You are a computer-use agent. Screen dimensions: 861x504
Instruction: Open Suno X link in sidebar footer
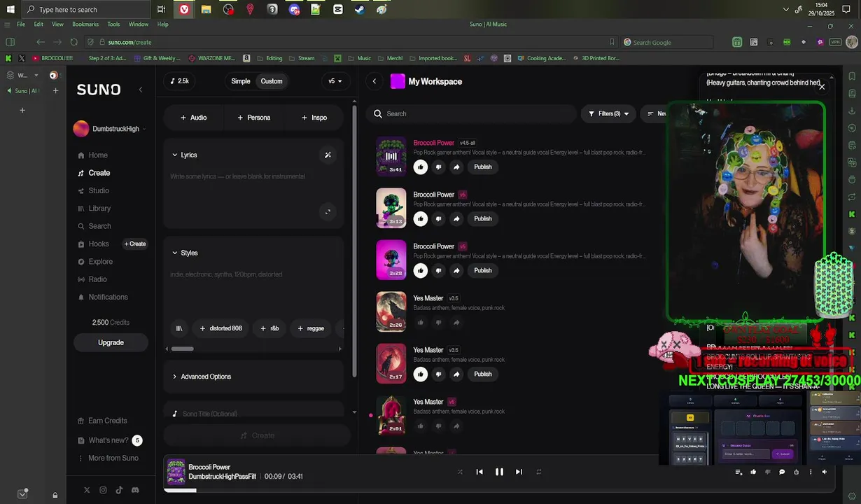pyautogui.click(x=87, y=491)
